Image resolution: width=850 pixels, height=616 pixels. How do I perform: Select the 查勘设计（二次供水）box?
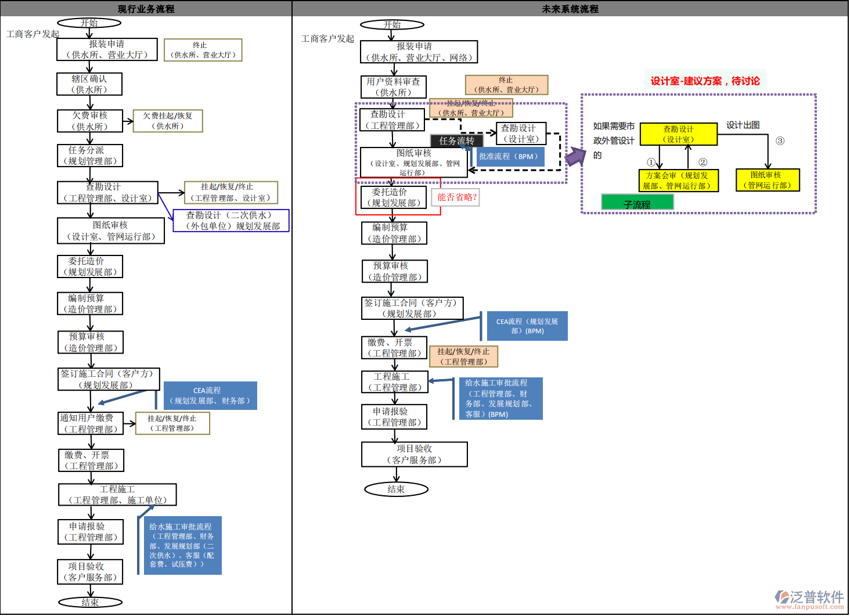click(x=231, y=221)
